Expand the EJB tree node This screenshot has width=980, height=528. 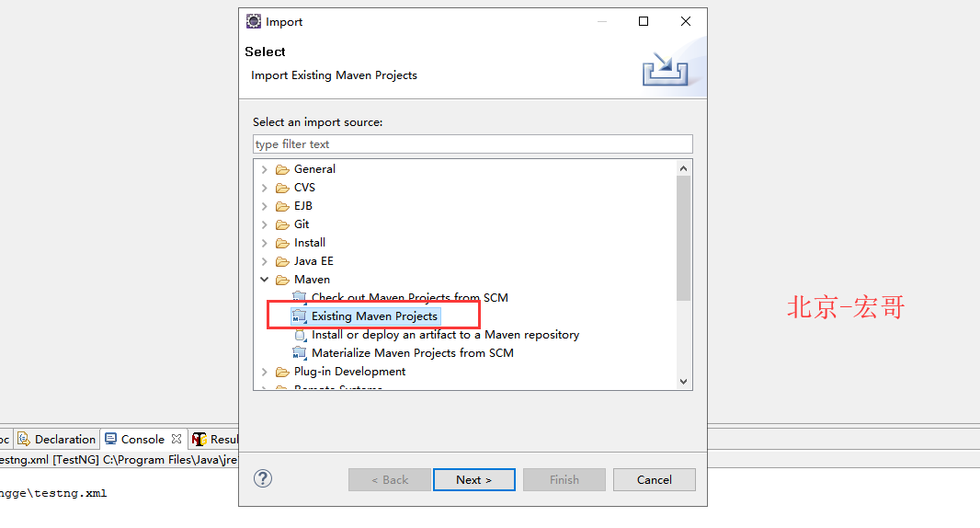(x=265, y=206)
